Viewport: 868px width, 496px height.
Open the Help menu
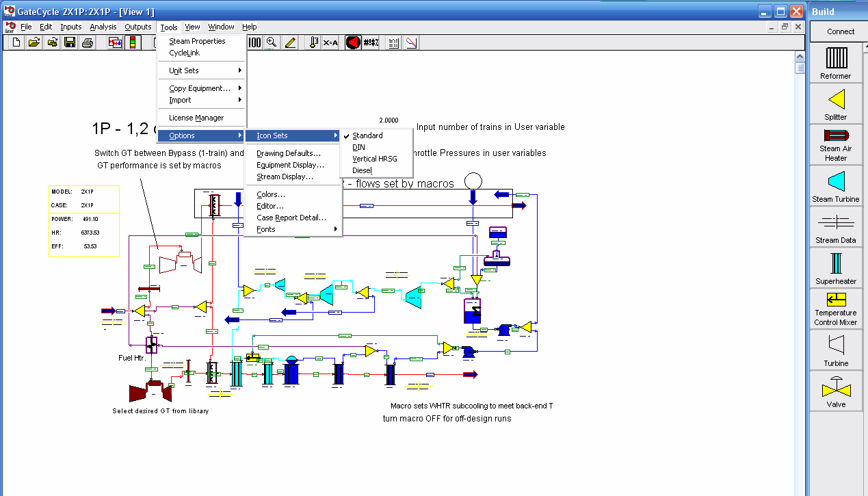coord(250,27)
